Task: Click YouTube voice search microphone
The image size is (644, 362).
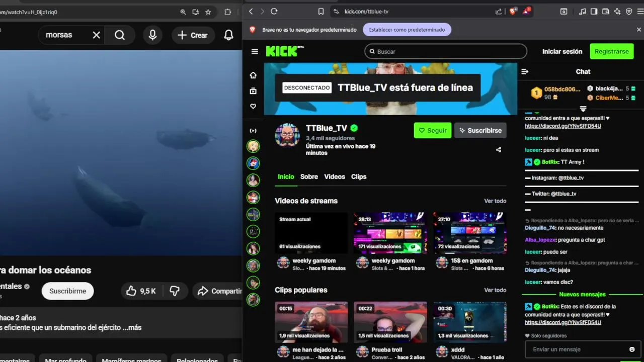Action: 152,35
